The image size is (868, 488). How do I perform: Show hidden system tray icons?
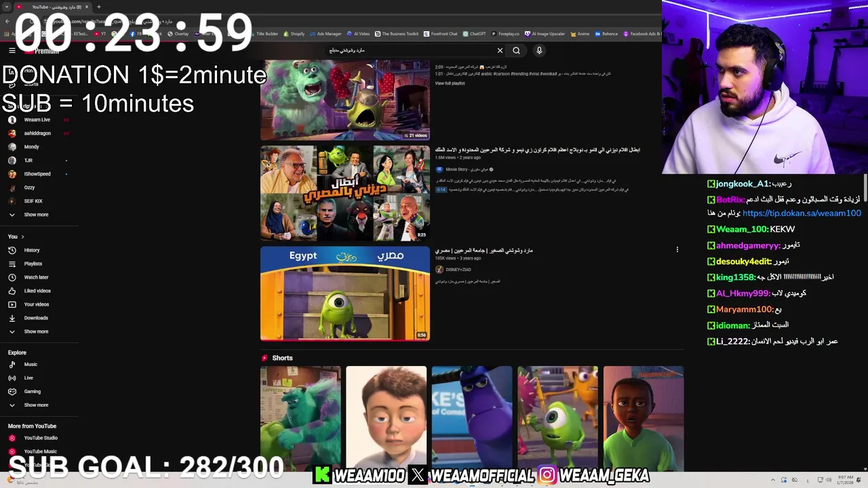tap(772, 480)
